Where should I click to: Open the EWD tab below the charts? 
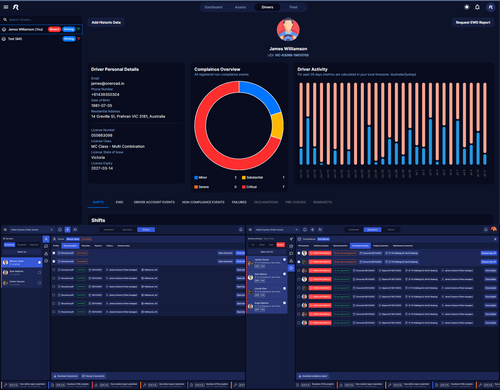point(119,202)
